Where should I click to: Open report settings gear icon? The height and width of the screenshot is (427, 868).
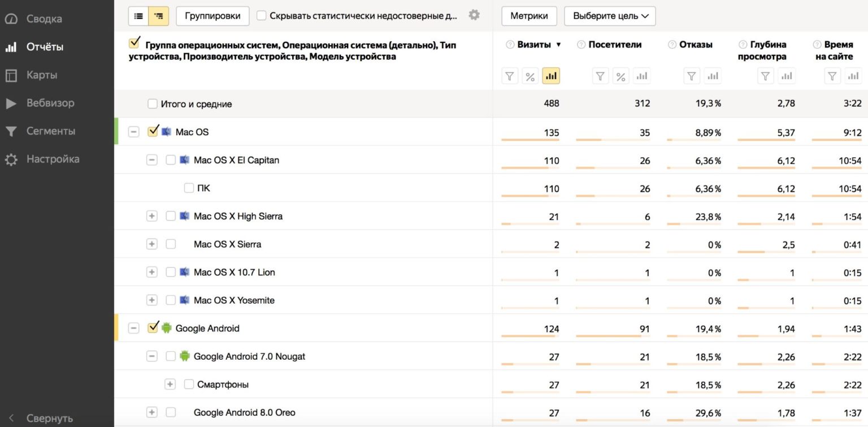(x=474, y=15)
